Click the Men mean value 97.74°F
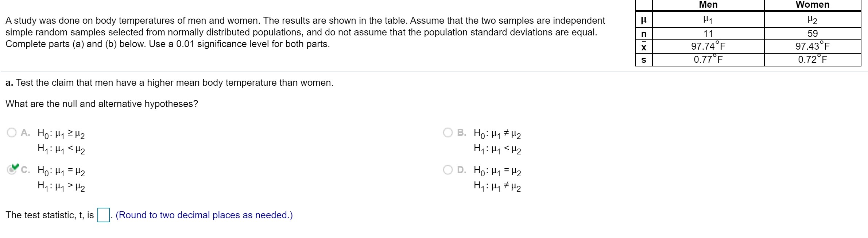Image resolution: width=868 pixels, height=238 pixels. (708, 46)
